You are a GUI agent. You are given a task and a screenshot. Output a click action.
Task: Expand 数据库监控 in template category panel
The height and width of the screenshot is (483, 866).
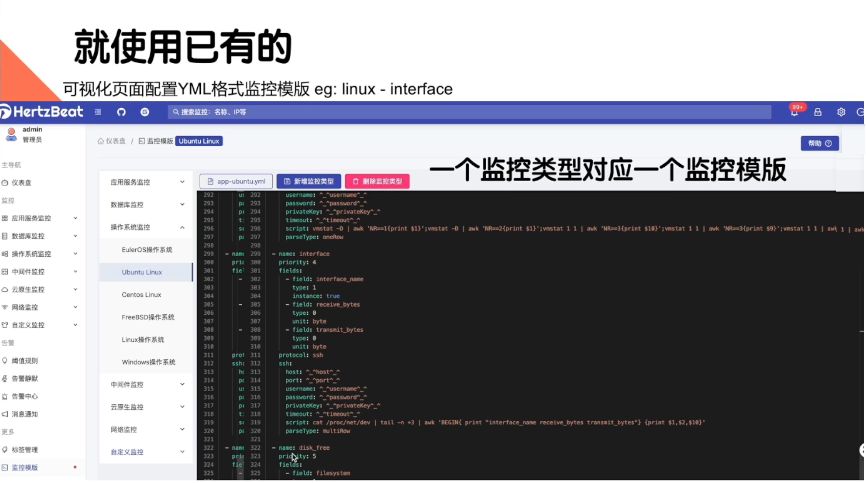tap(146, 205)
